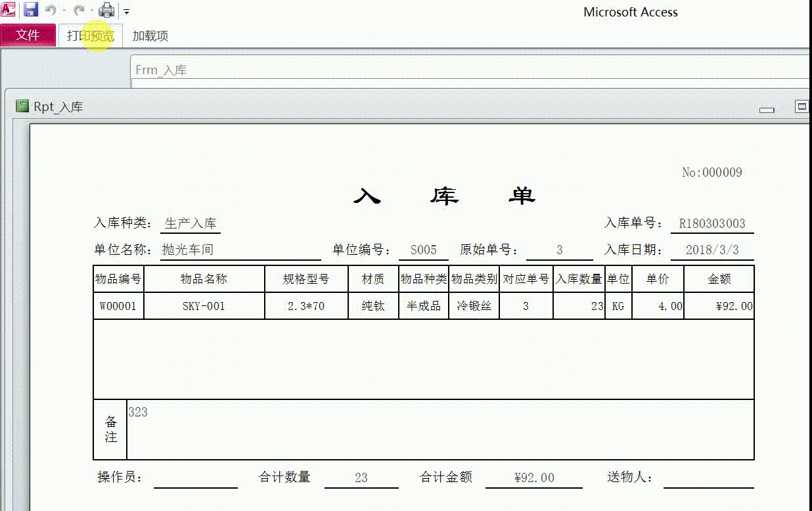Click the 入库种类 label

pyautogui.click(x=124, y=223)
